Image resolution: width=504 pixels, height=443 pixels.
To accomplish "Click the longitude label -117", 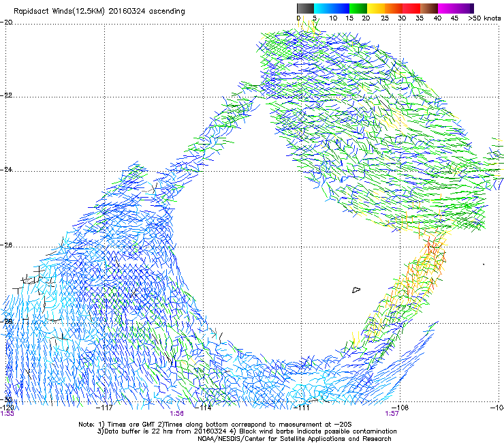I will pyautogui.click(x=104, y=408).
